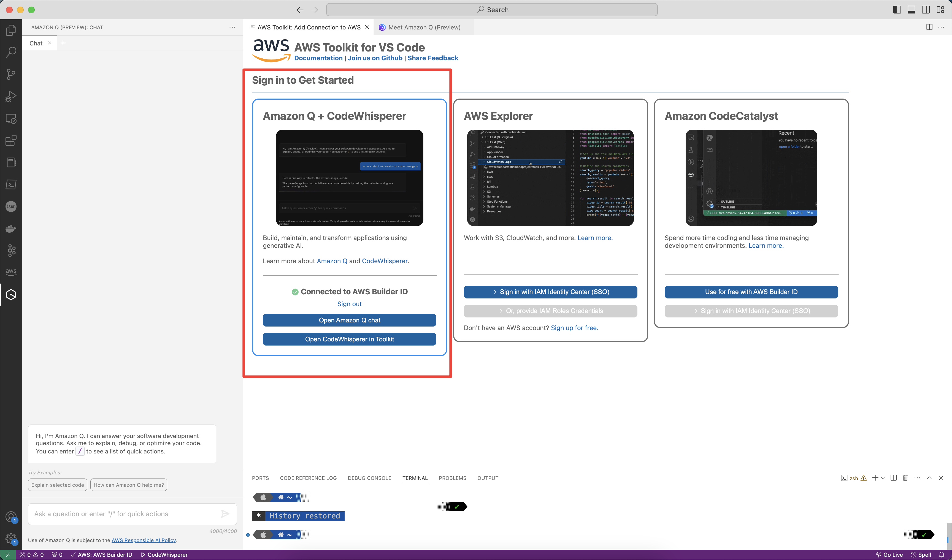The width and height of the screenshot is (952, 560).
Task: Click CodeWhisperer status bar item
Action: click(164, 555)
